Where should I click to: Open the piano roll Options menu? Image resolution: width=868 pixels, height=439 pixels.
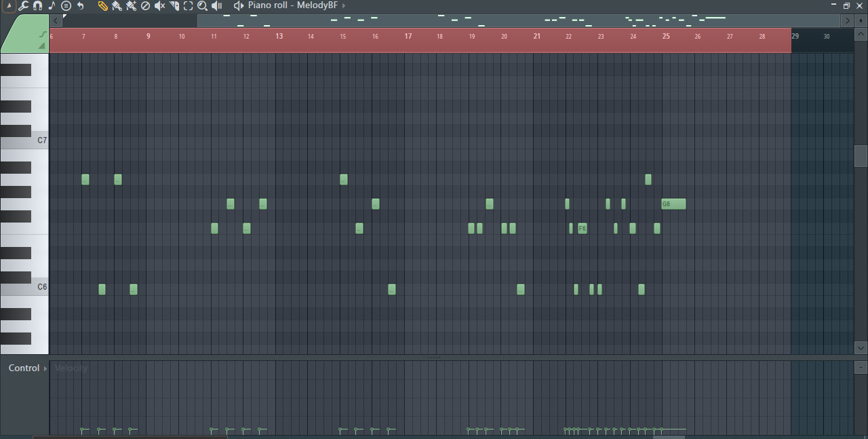tap(65, 5)
